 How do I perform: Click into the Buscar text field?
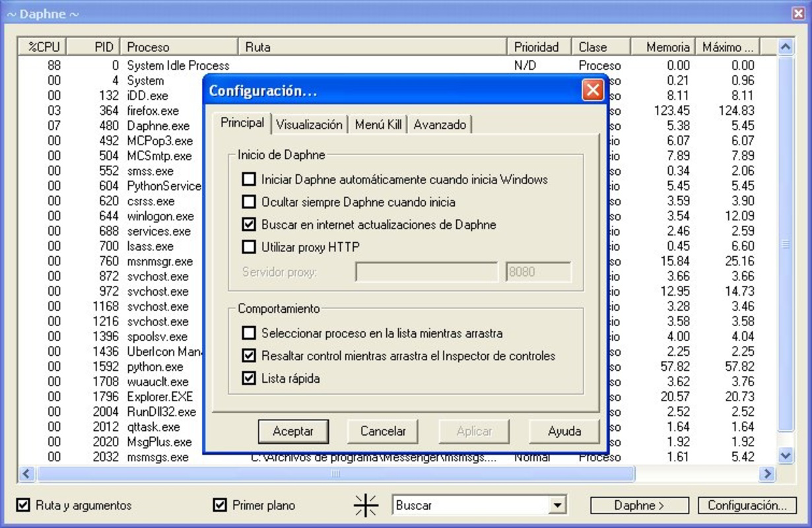tap(471, 506)
